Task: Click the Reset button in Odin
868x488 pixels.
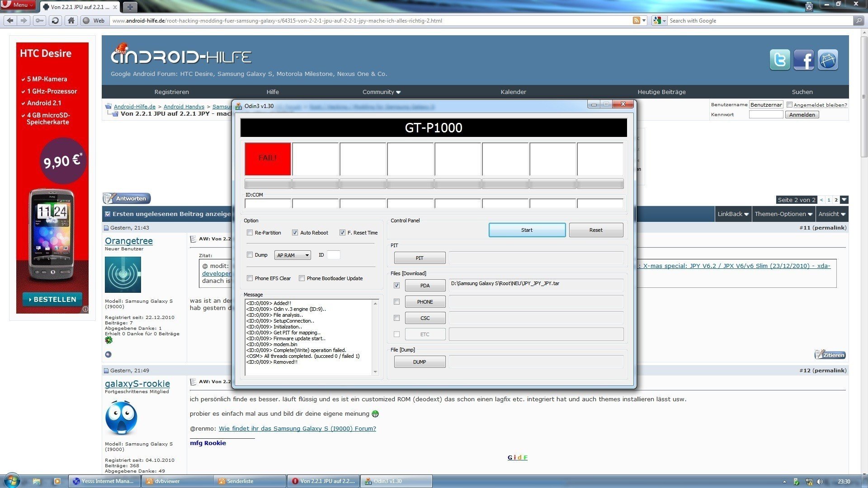Action: click(596, 230)
